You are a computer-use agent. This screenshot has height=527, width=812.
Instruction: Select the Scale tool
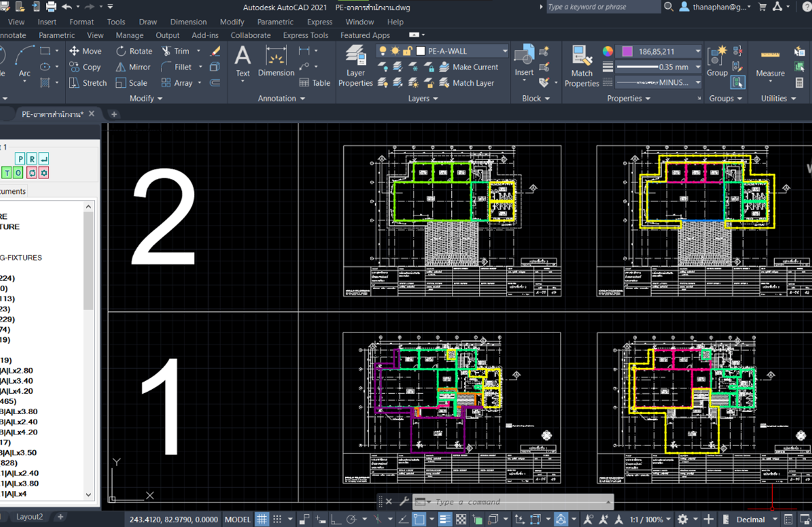[x=131, y=82]
